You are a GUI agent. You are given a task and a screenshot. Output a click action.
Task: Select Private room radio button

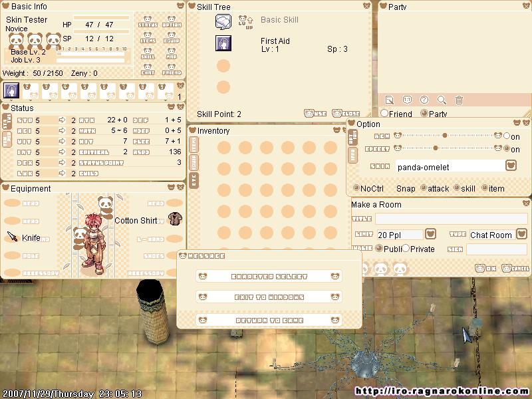pos(406,248)
